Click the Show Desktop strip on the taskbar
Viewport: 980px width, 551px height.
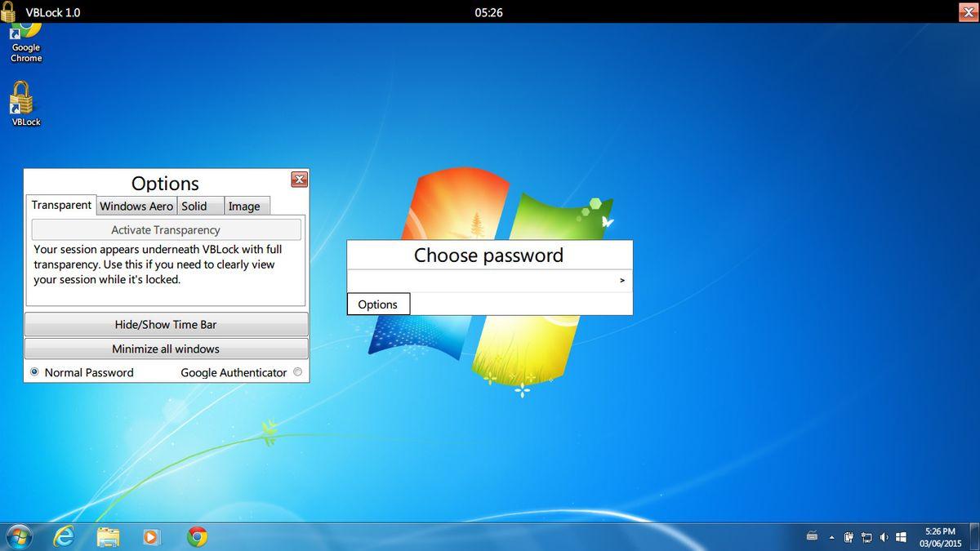click(973, 537)
